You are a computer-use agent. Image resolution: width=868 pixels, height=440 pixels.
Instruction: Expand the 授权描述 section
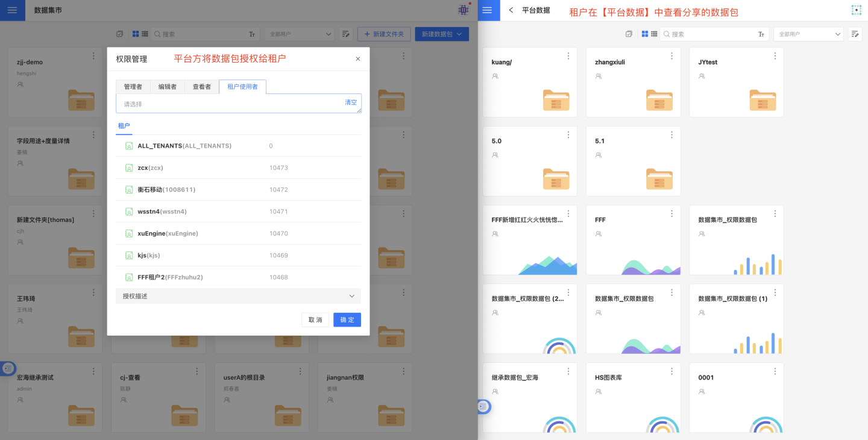pyautogui.click(x=238, y=296)
